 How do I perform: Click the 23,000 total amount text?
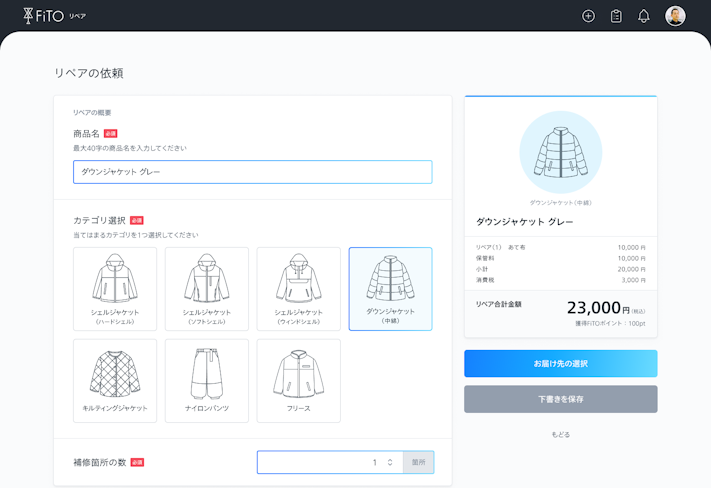point(594,307)
